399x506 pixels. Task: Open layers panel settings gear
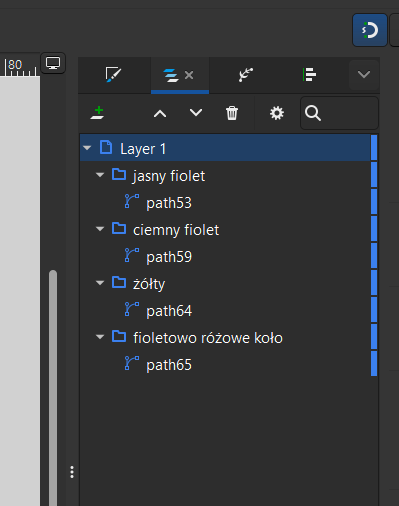(x=277, y=113)
